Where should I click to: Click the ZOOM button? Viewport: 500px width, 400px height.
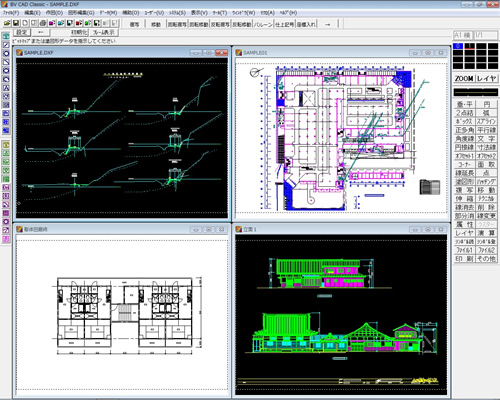[464, 79]
